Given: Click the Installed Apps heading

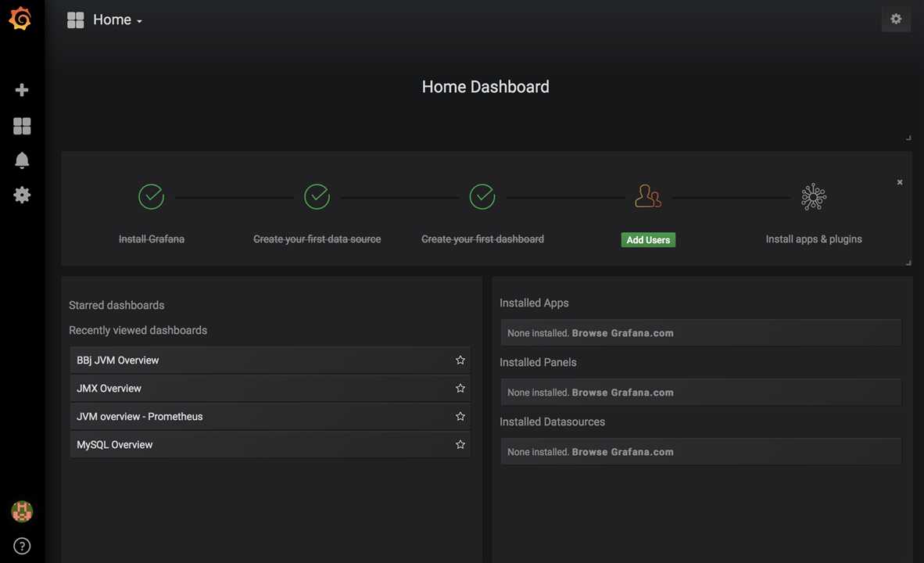Looking at the screenshot, I should tap(534, 303).
